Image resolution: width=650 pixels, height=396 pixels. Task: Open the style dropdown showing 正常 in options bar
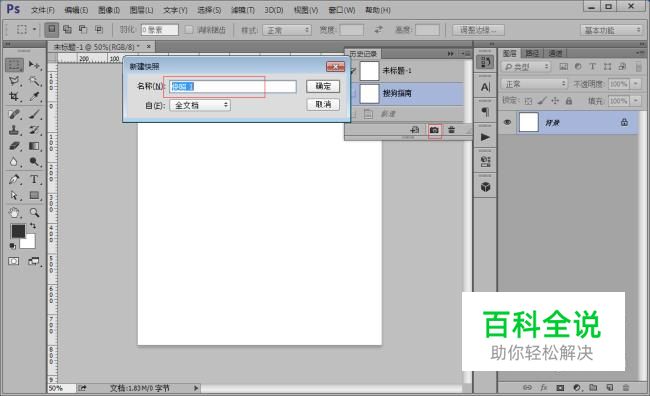(x=287, y=30)
